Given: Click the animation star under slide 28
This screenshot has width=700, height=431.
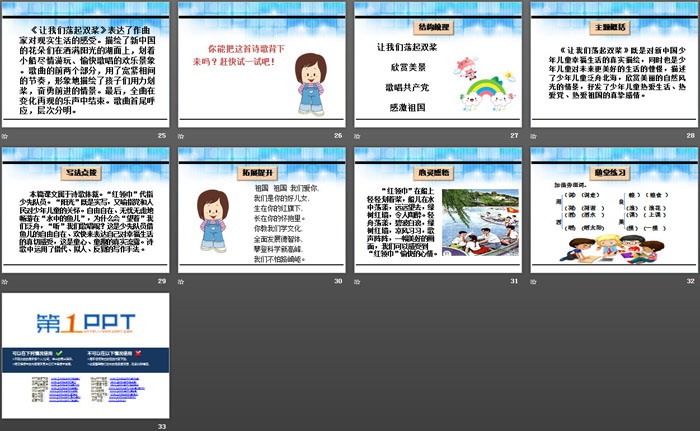Looking at the screenshot, I should [537, 134].
